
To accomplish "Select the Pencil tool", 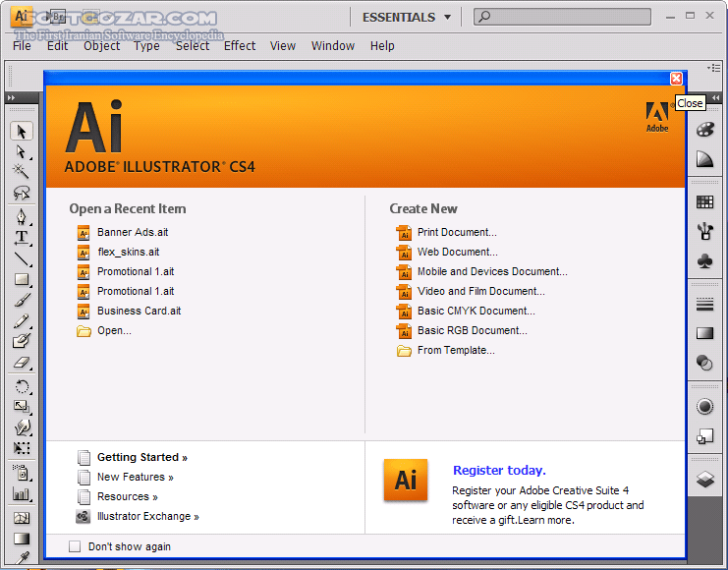I will click(22, 320).
